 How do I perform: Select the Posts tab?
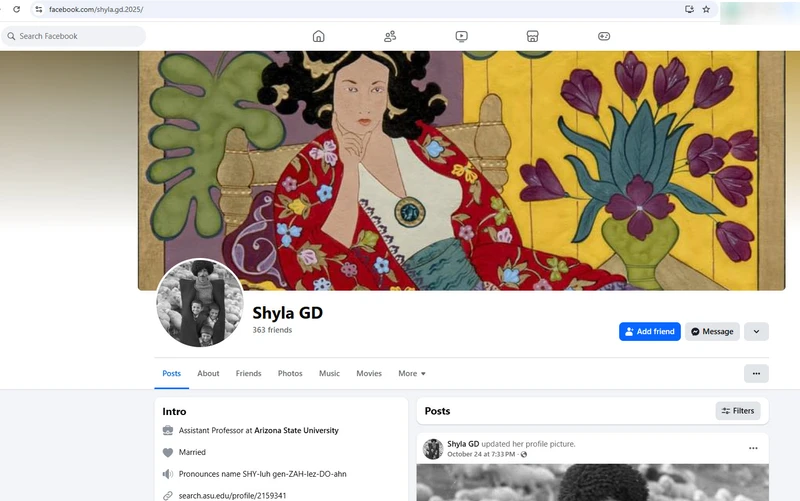click(171, 373)
